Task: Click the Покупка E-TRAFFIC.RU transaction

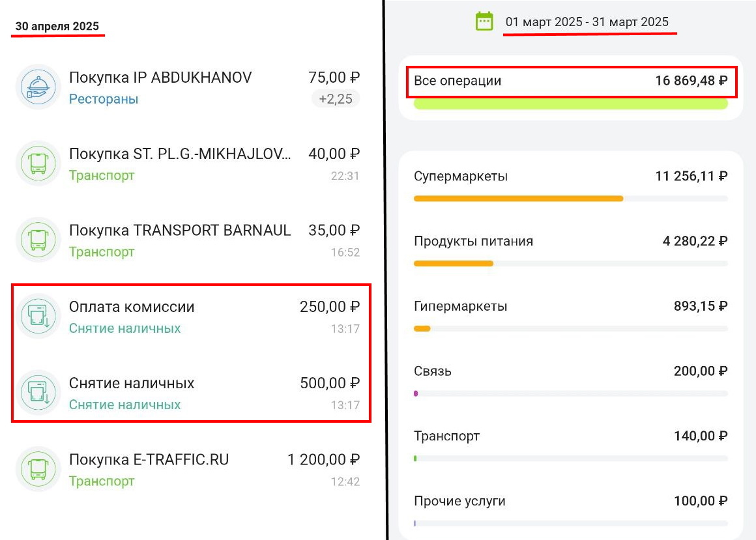Action: [149, 459]
